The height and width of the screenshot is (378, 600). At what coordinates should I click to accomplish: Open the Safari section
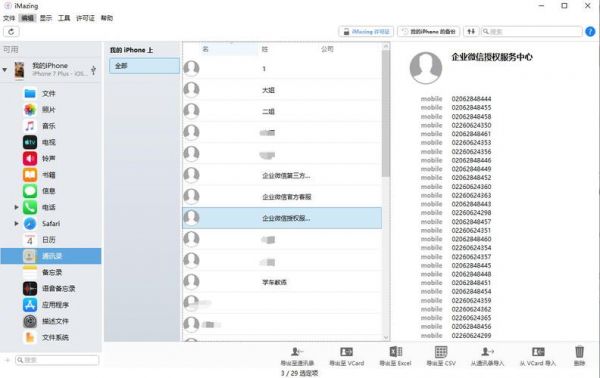coord(51,223)
